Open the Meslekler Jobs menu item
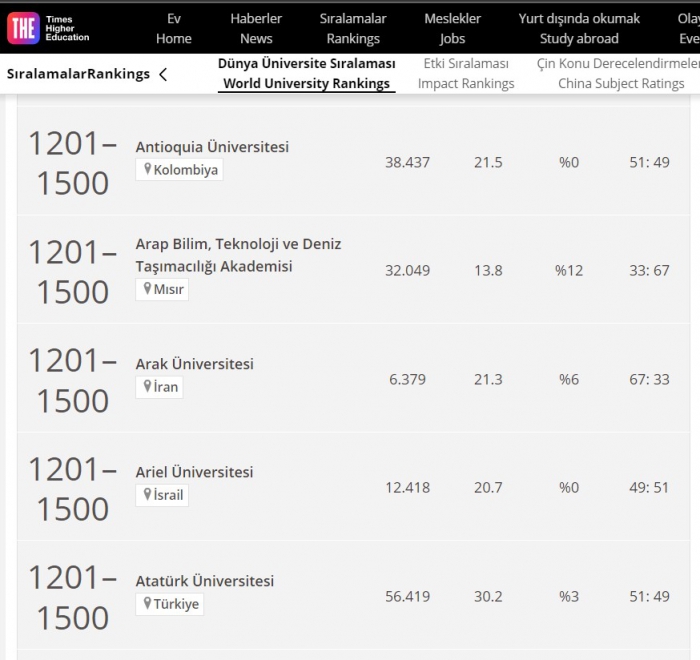700x660 pixels. coord(452,29)
